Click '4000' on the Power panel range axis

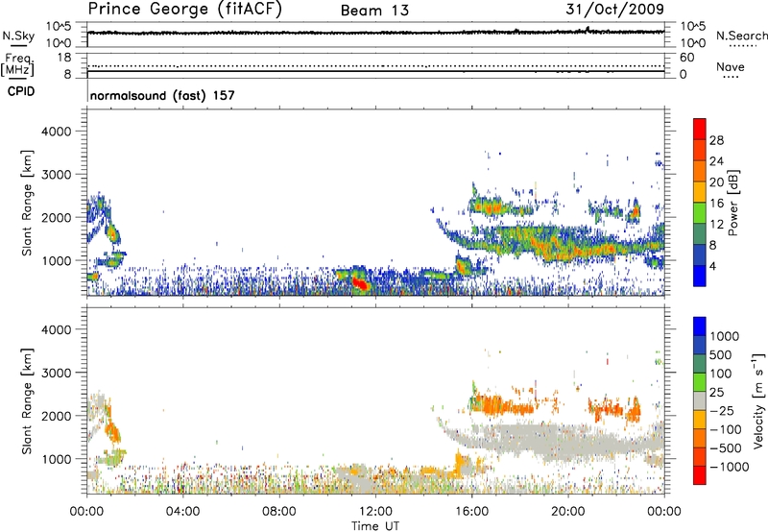[x=57, y=132]
